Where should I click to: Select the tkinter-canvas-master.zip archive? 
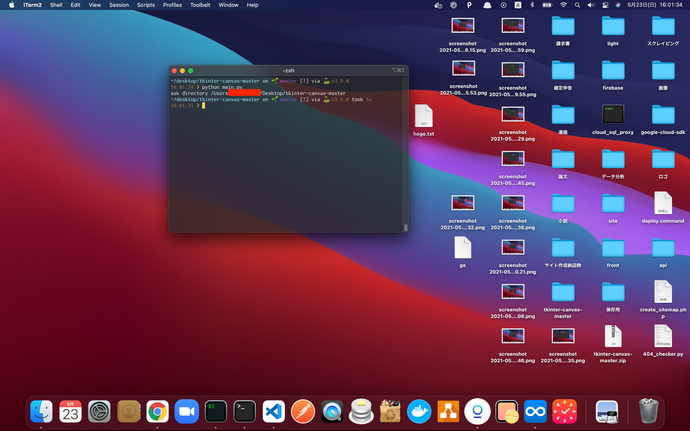(613, 344)
